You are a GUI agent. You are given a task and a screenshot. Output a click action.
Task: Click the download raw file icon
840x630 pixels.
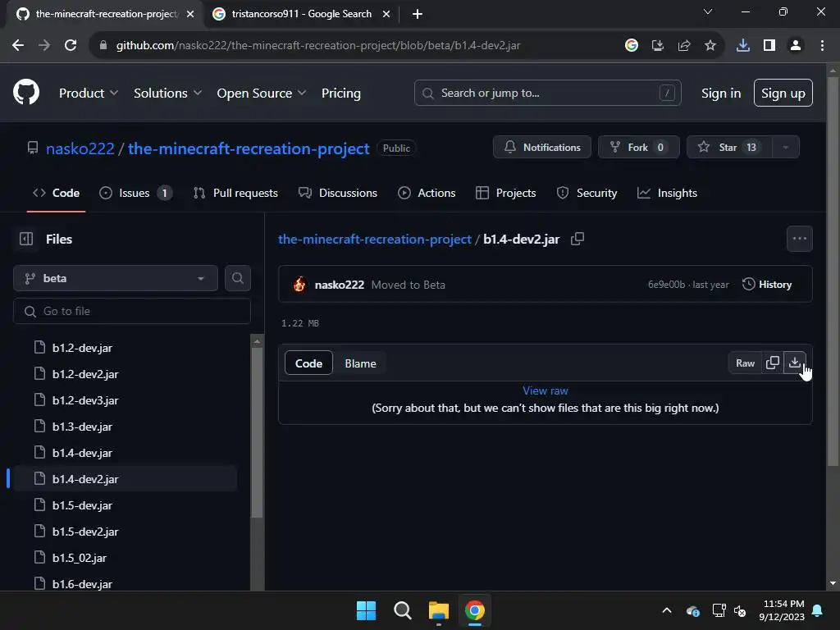coord(794,363)
